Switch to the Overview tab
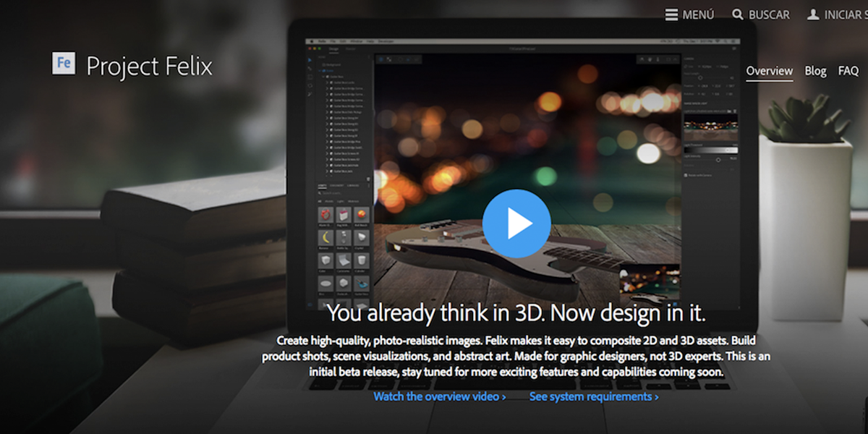Screen dimensions: 868x434 770,71
